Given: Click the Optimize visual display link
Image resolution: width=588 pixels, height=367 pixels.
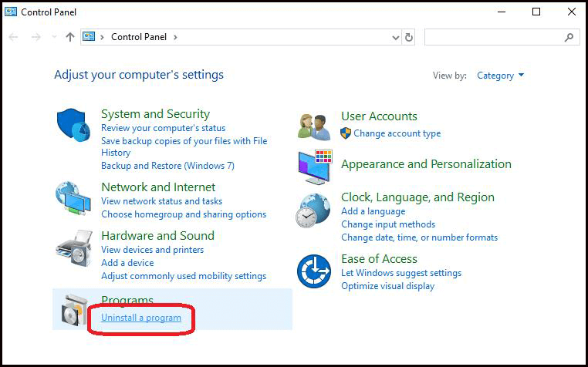Looking at the screenshot, I should point(387,286).
